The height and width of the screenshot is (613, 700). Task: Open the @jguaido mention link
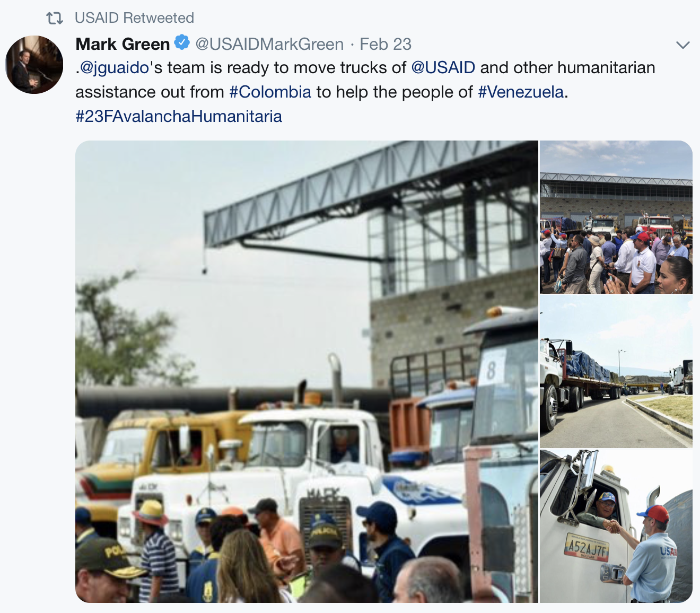(114, 68)
